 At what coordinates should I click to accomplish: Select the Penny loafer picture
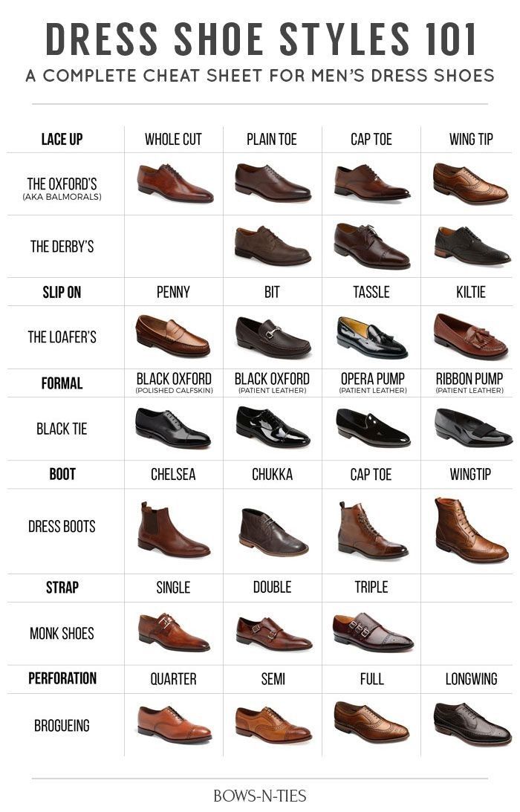coord(172,336)
